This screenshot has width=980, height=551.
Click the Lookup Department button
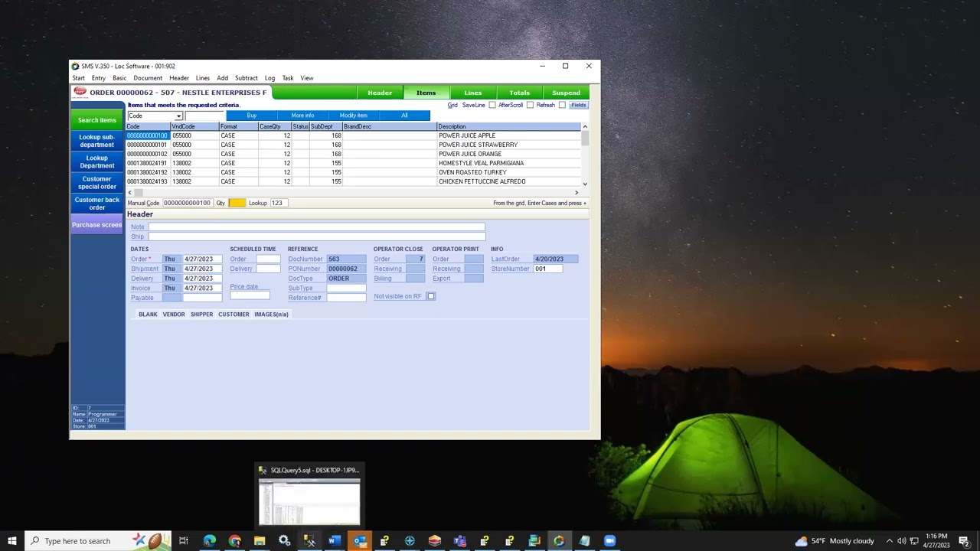tap(97, 161)
